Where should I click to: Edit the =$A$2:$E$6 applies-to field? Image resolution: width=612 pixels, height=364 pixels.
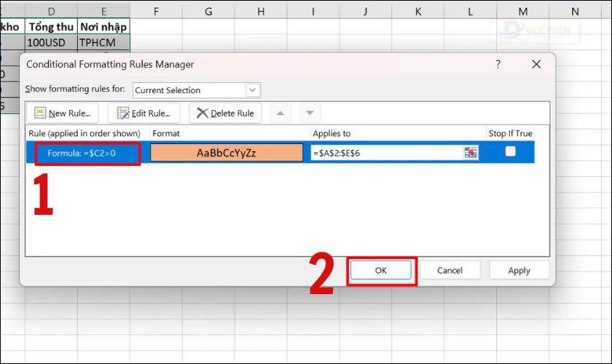387,153
